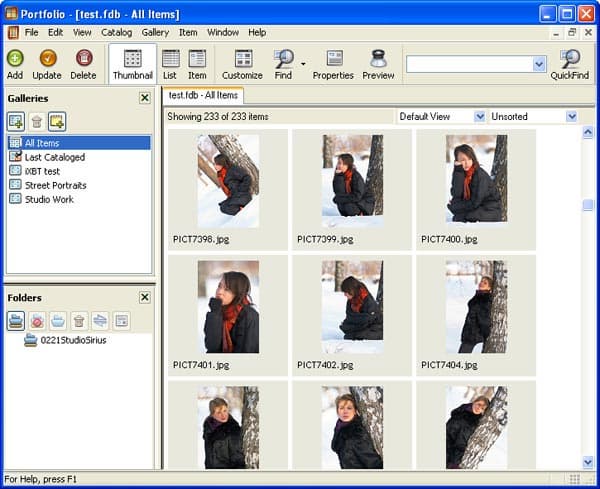Click the Portfolio icon in menu bar
Image resolution: width=600 pixels, height=489 pixels.
(13, 33)
